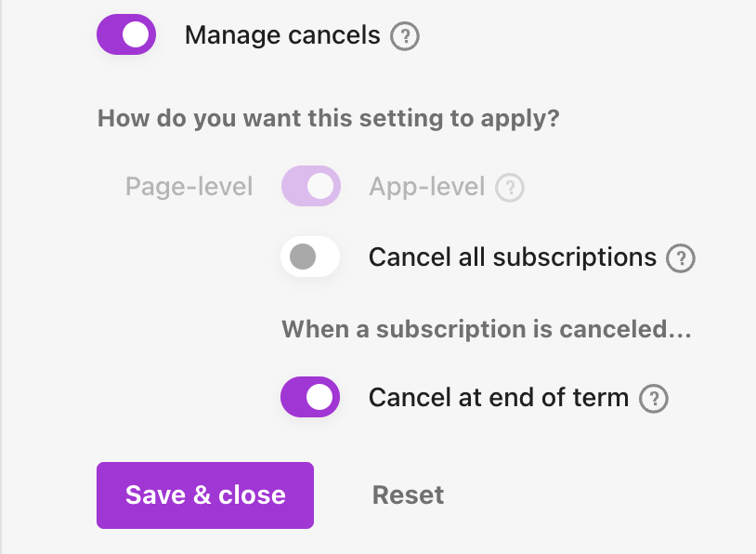This screenshot has height=554, width=756.
Task: Open help tooltip for Manage cancels
Action: pyautogui.click(x=405, y=37)
